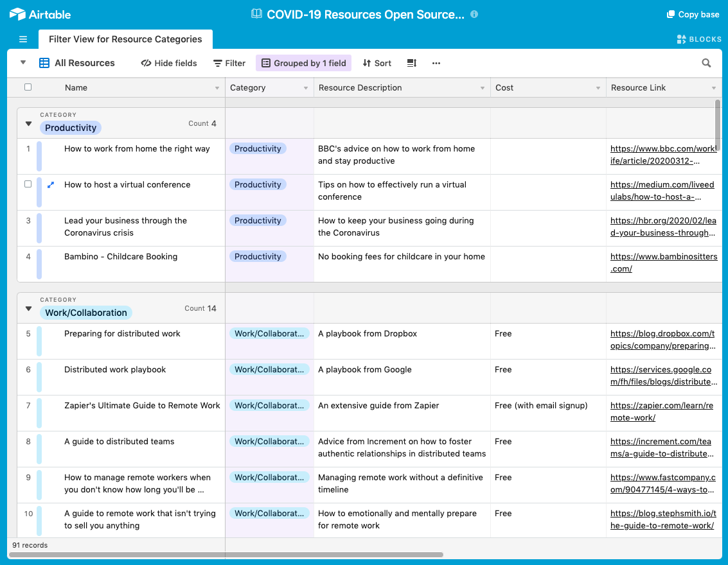This screenshot has height=565, width=728.
Task: Click Copy base button
Action: (x=693, y=14)
